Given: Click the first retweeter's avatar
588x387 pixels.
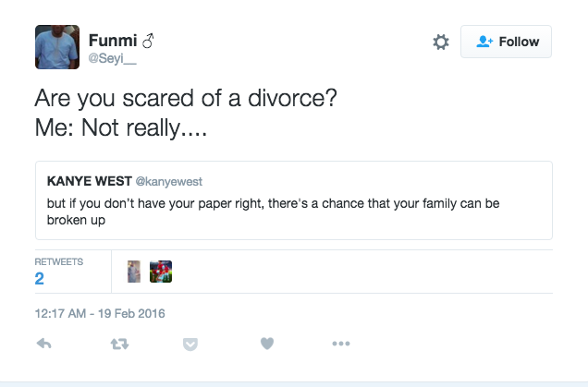Looking at the screenshot, I should tap(134, 272).
